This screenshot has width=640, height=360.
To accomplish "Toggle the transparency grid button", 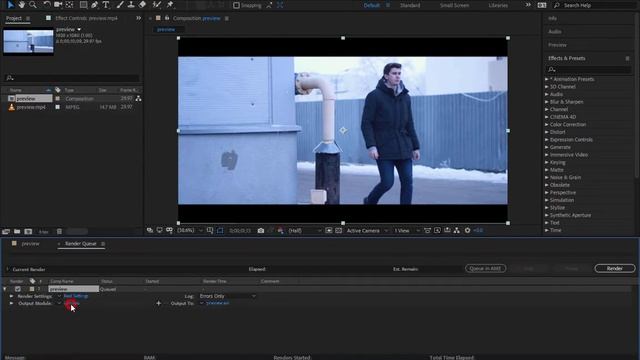I will point(338,231).
